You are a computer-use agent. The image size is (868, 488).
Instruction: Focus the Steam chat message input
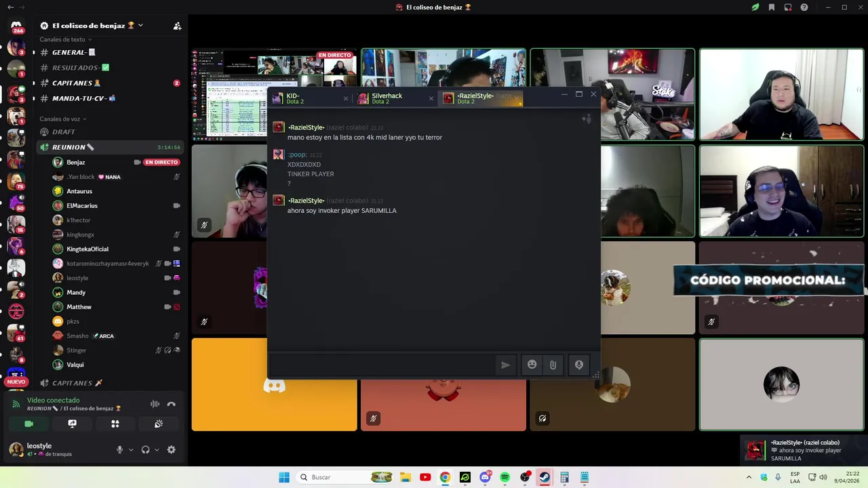tap(382, 365)
